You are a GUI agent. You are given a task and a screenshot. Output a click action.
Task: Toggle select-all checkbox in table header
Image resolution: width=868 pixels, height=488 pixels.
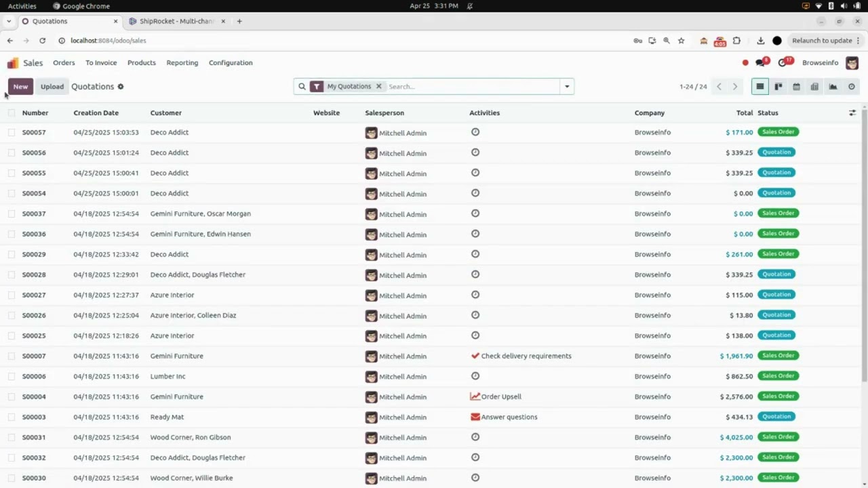coord(12,113)
